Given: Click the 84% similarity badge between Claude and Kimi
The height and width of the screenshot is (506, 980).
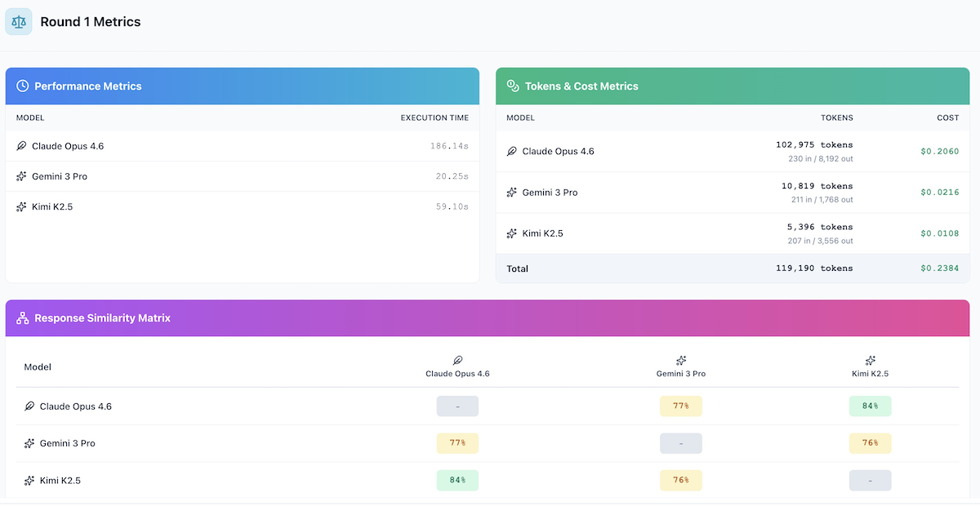Looking at the screenshot, I should point(870,406).
